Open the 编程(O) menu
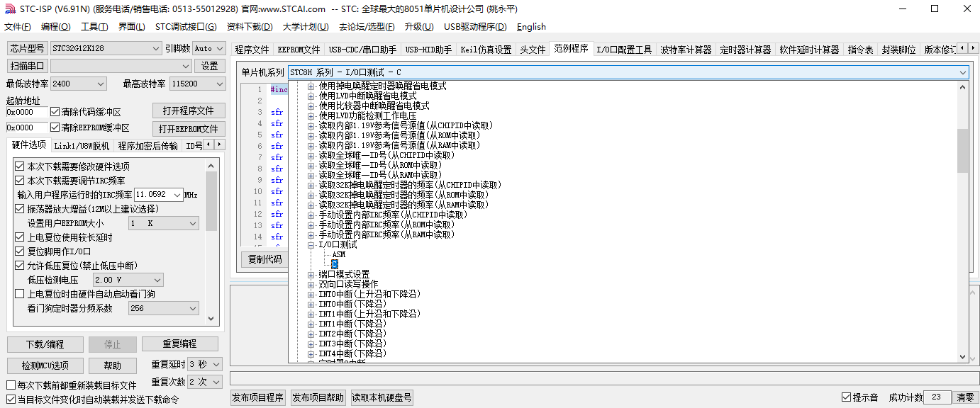Image resolution: width=980 pixels, height=408 pixels. coord(56,27)
